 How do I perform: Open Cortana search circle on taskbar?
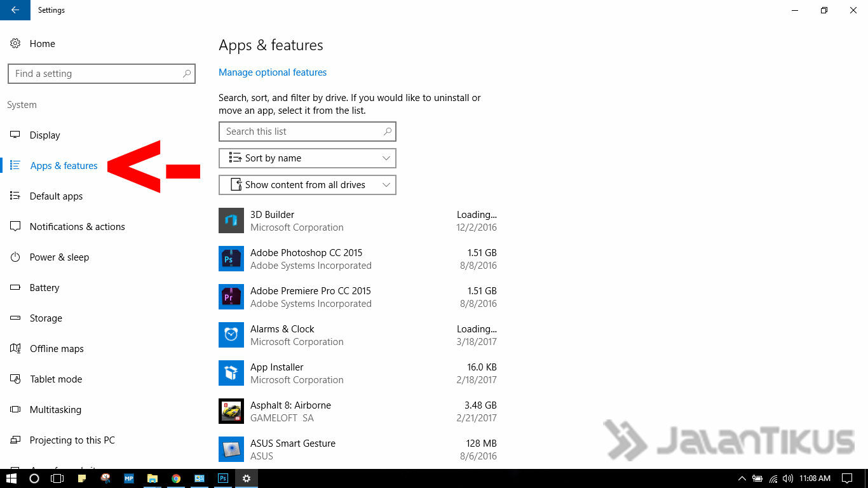click(x=35, y=478)
